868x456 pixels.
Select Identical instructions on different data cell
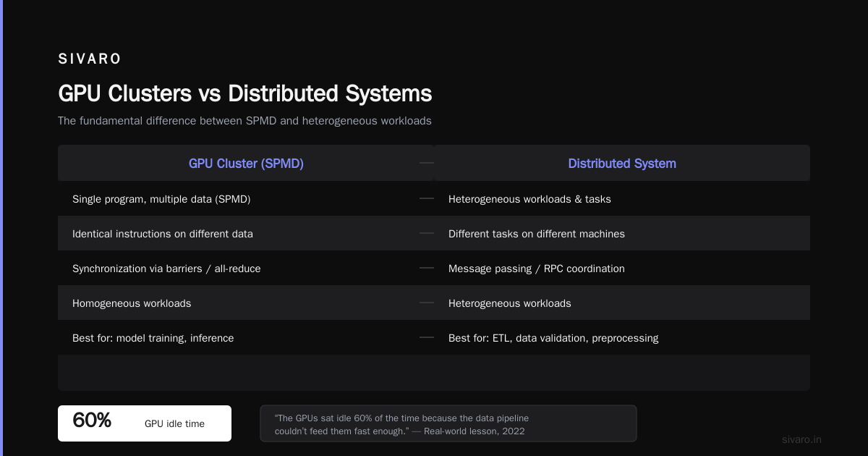246,233
